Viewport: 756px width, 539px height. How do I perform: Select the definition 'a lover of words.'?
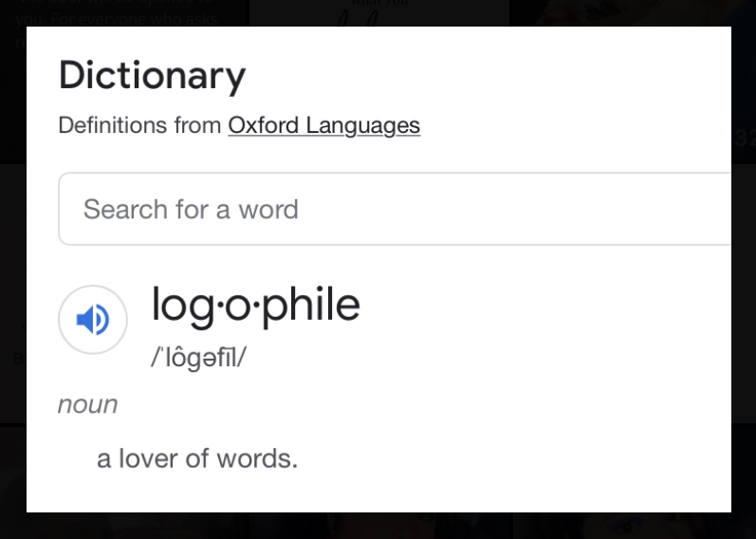pos(197,459)
